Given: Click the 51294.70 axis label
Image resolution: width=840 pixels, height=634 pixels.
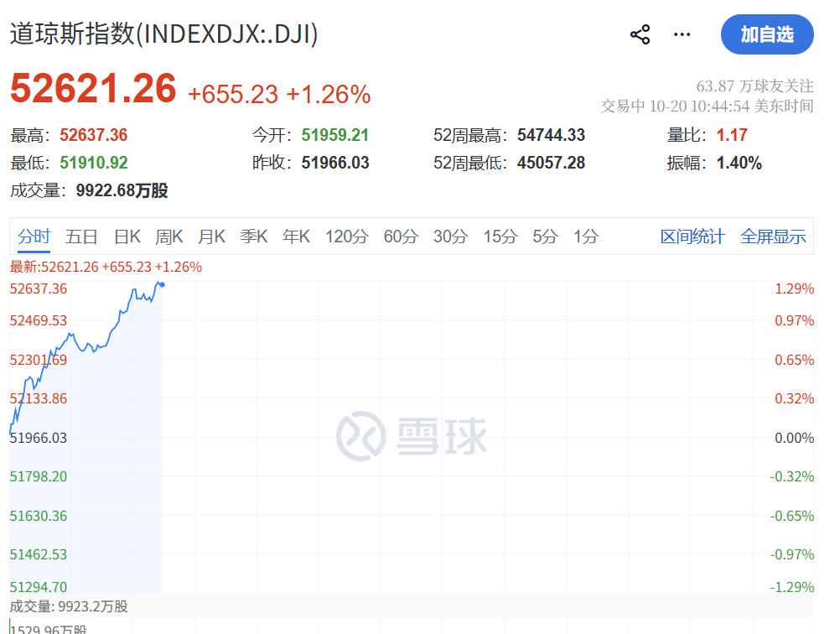Looking at the screenshot, I should [39, 587].
